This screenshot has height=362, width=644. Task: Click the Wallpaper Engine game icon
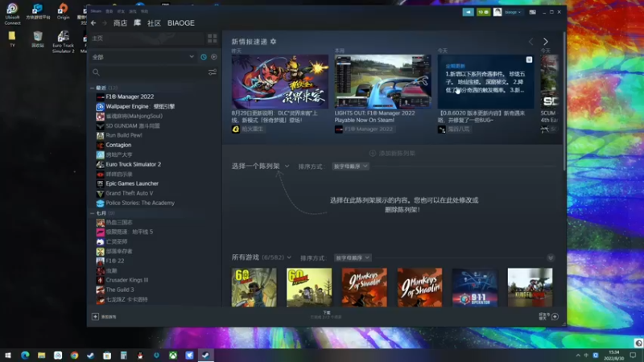(100, 106)
